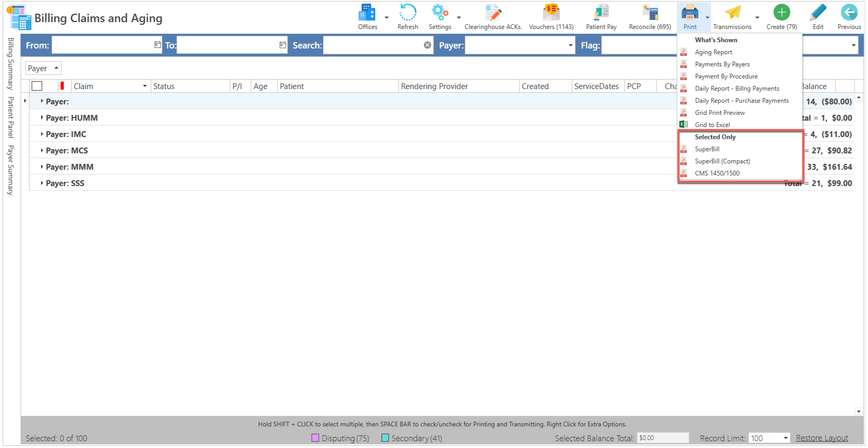Open the Payer filter dropdown
868x448 pixels.
pyautogui.click(x=570, y=45)
